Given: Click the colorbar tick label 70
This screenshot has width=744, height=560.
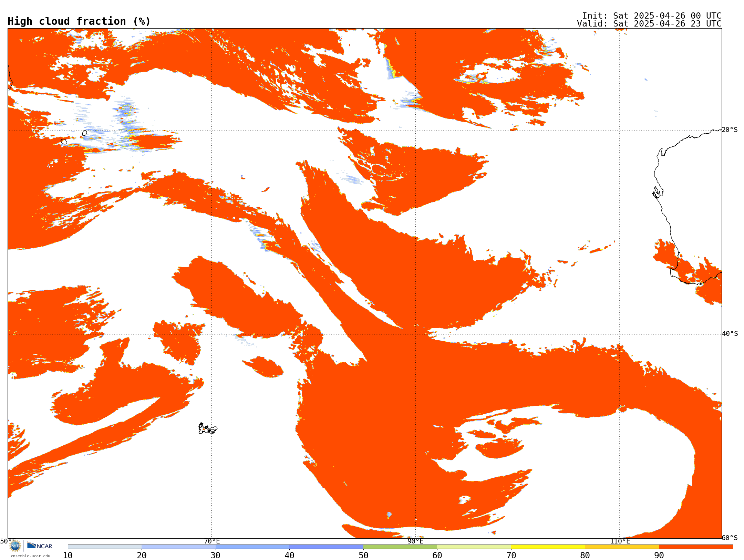Looking at the screenshot, I should click(511, 555).
